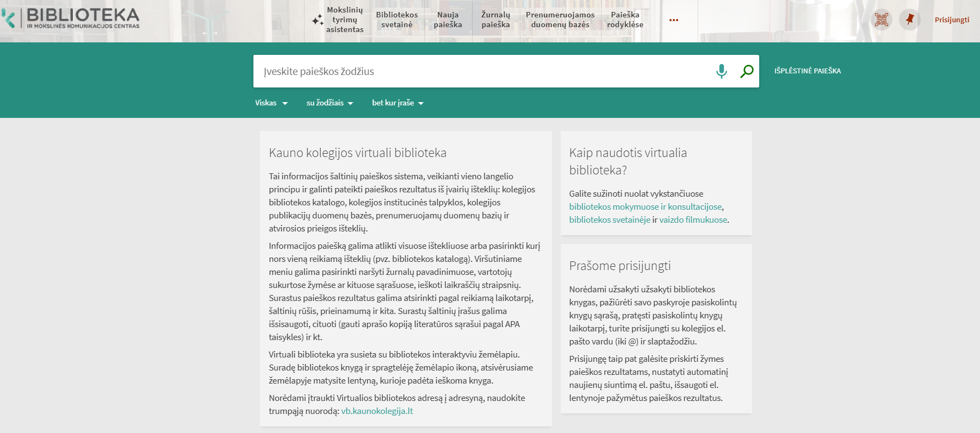Click the pin favorites icon
The width and height of the screenshot is (980, 433).
pyautogui.click(x=909, y=20)
